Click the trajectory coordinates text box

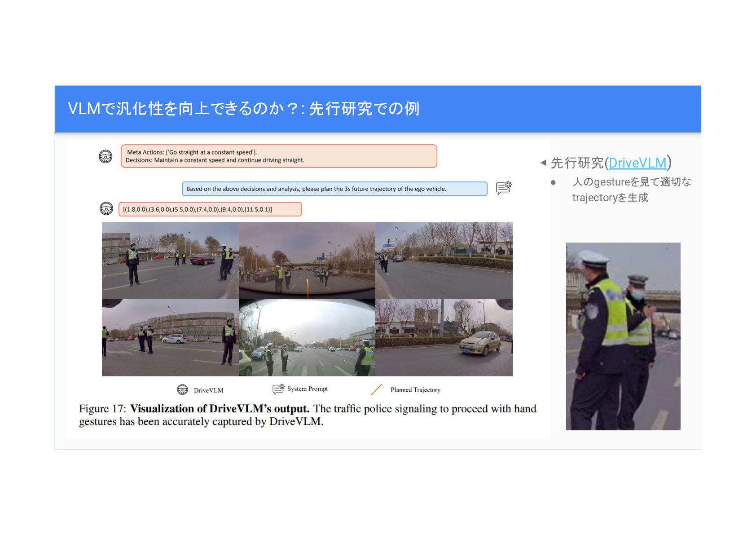click(210, 209)
